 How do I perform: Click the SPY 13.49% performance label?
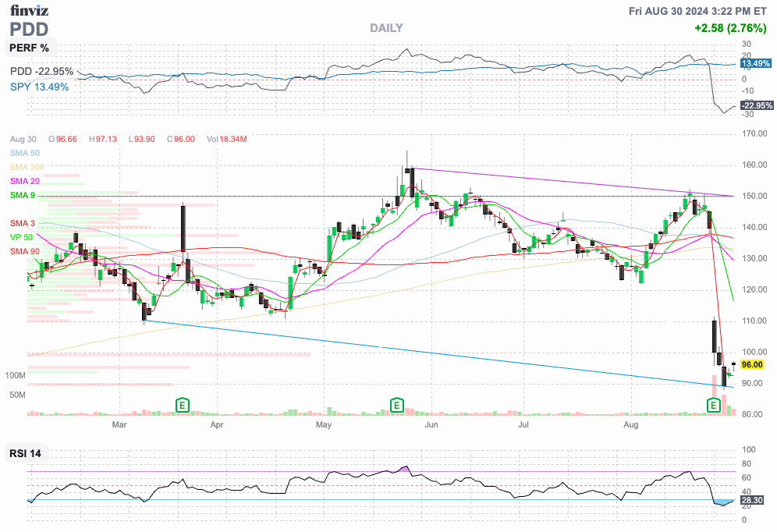pyautogui.click(x=40, y=87)
